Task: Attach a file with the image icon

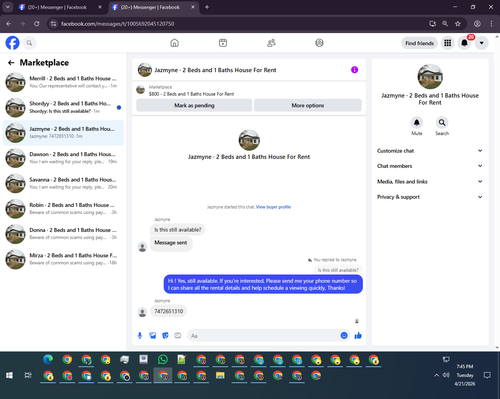Action: click(153, 336)
